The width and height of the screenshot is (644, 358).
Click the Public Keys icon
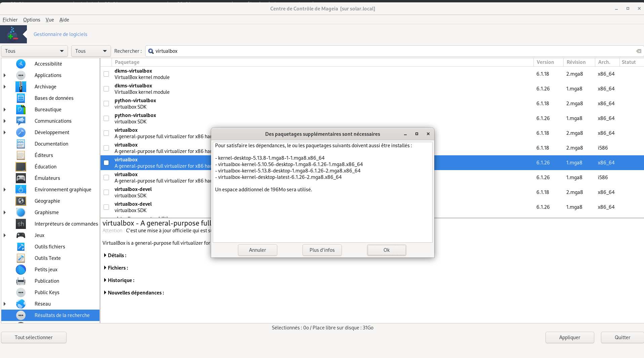coord(21,292)
